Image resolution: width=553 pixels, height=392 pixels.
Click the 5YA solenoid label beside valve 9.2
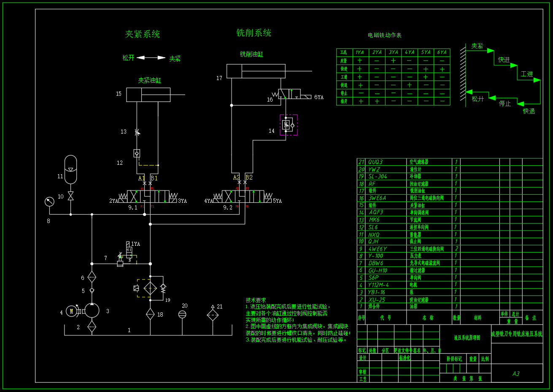(x=277, y=201)
